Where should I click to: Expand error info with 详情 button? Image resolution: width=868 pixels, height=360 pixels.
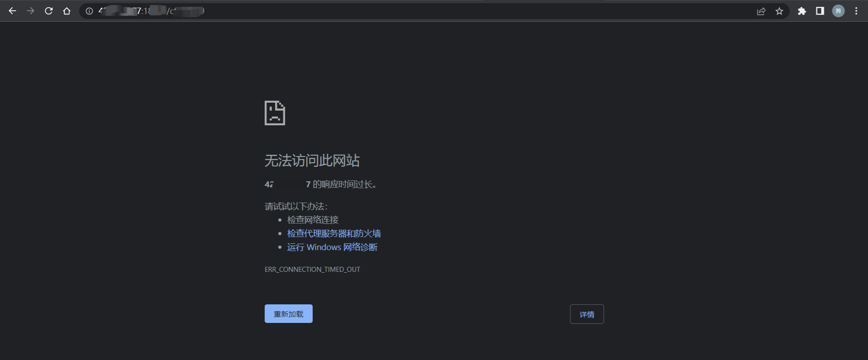click(x=587, y=314)
